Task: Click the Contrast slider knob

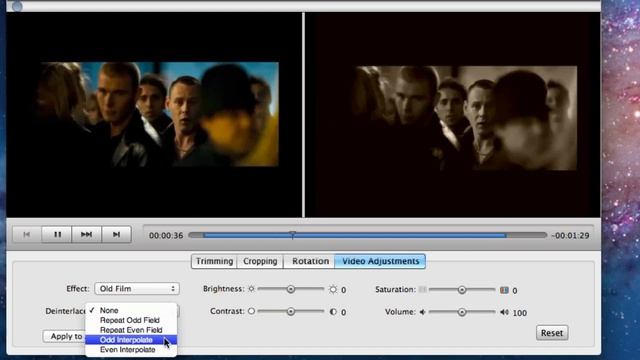Action: click(291, 311)
